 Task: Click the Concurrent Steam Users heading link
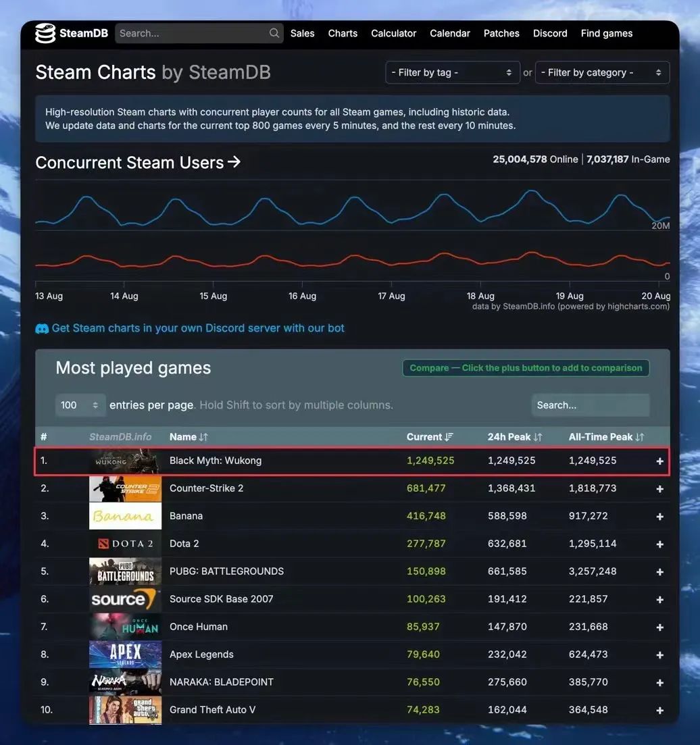[138, 163]
